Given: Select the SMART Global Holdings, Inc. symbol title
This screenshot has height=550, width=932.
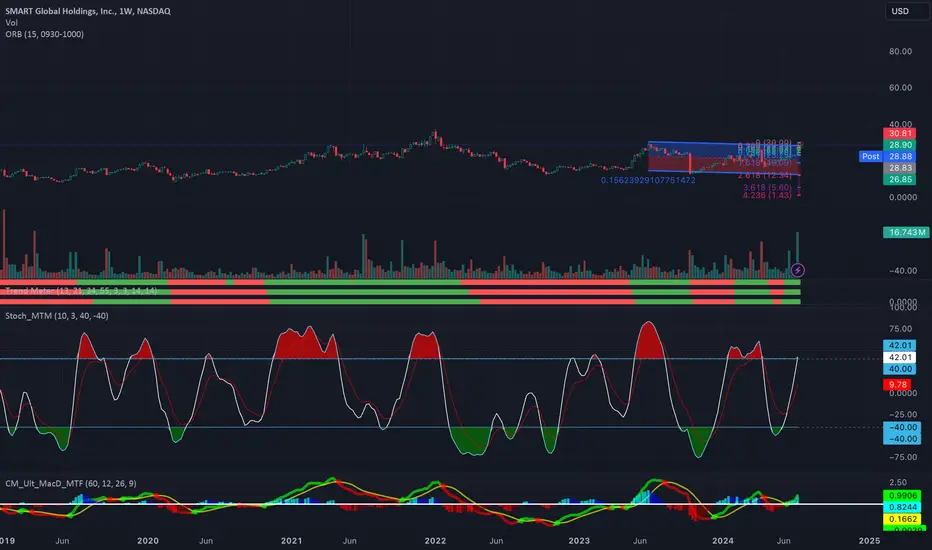Looking at the screenshot, I should [x=87, y=11].
